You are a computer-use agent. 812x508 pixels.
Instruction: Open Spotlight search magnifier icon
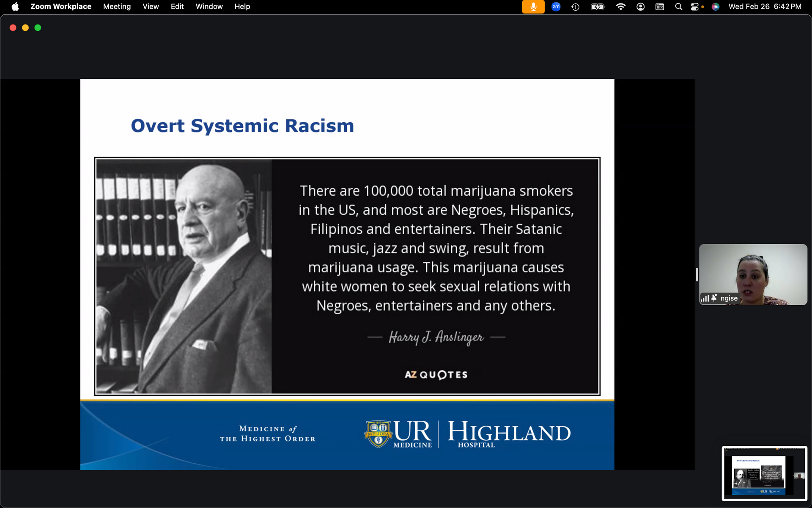point(678,7)
